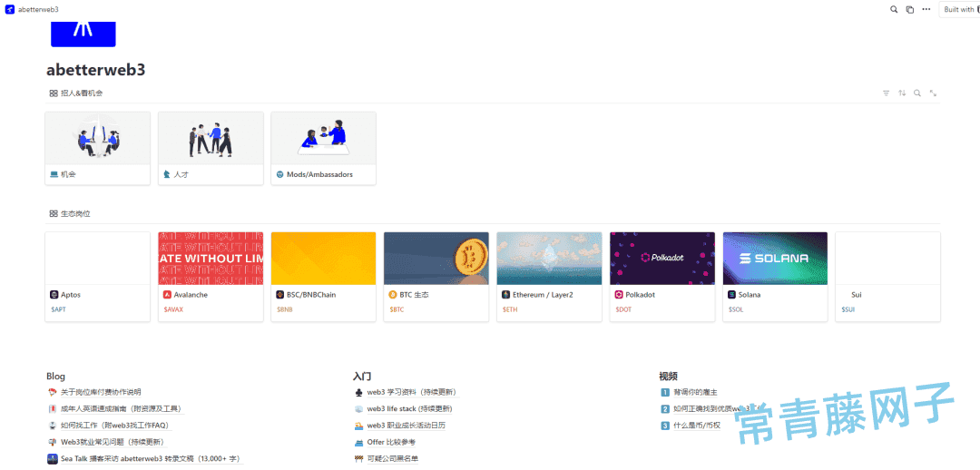
Task: Click the abetterweb3 page title
Action: coord(95,70)
